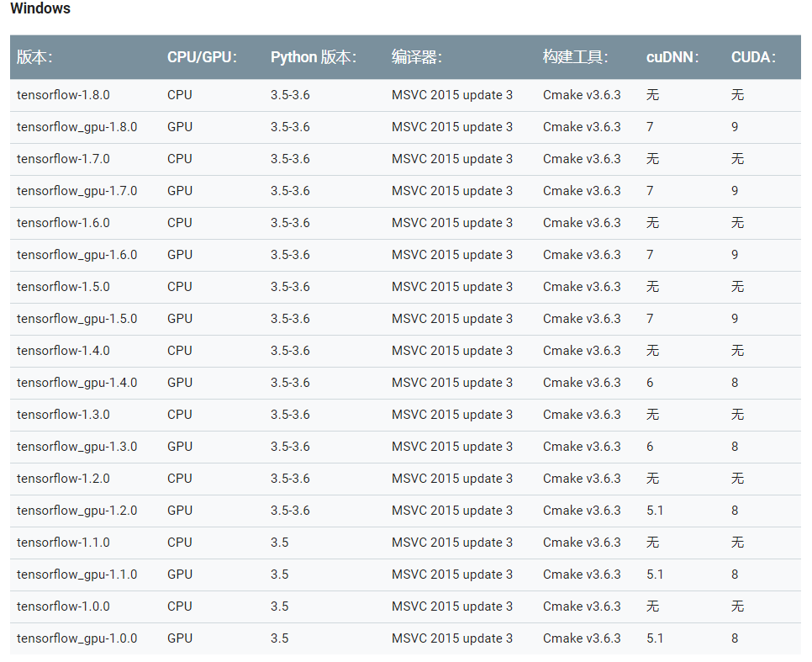Click the tensorflow_gpu-1.2.0 cell
This screenshot has height=662, width=812.
[76, 511]
